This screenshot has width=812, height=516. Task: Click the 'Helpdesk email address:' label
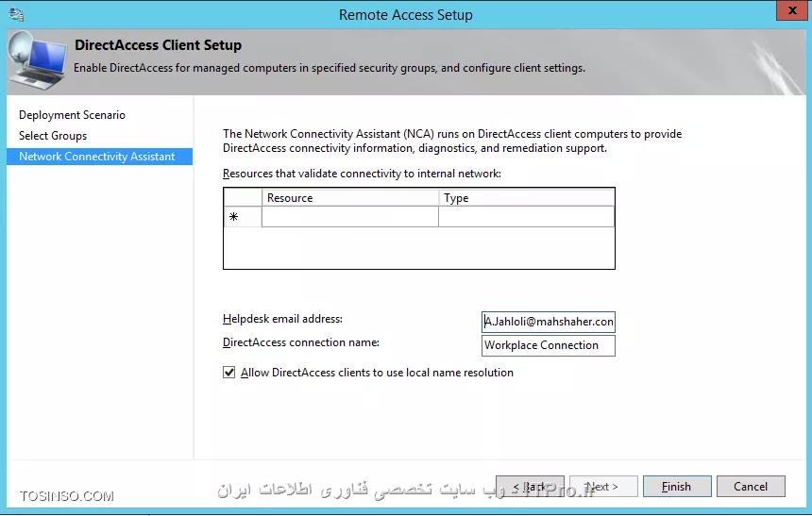[282, 319]
